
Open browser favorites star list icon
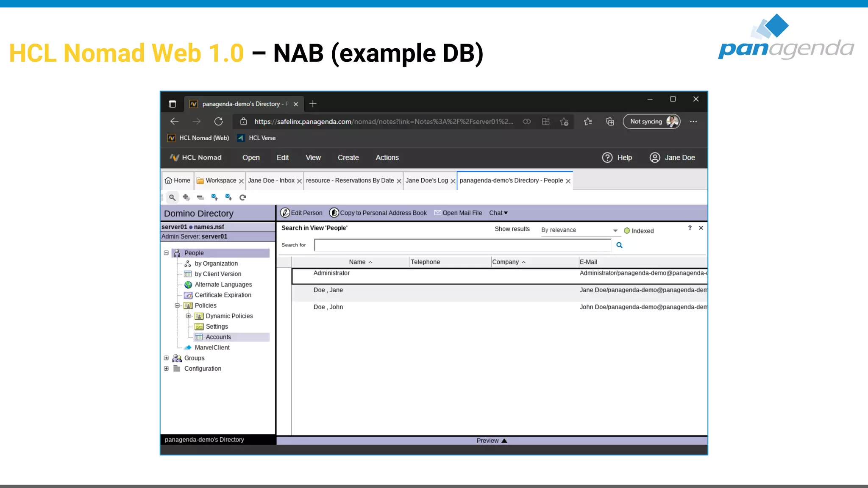588,122
